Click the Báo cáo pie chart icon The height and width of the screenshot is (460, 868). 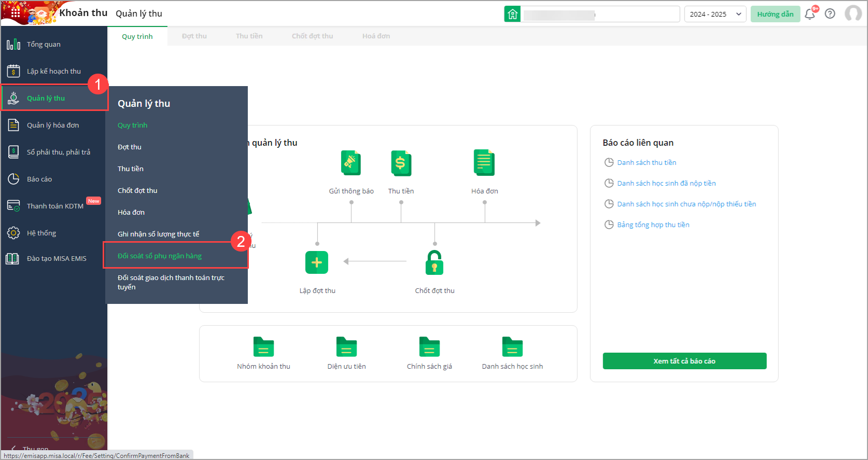click(13, 179)
